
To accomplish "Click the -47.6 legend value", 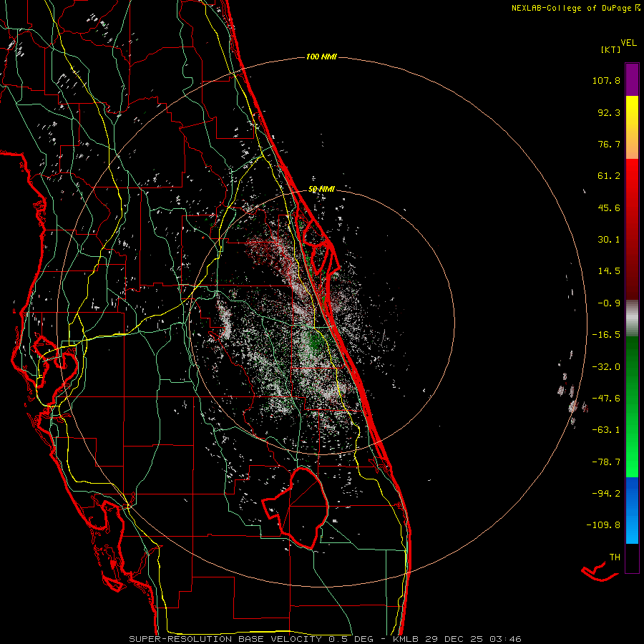I will [606, 399].
